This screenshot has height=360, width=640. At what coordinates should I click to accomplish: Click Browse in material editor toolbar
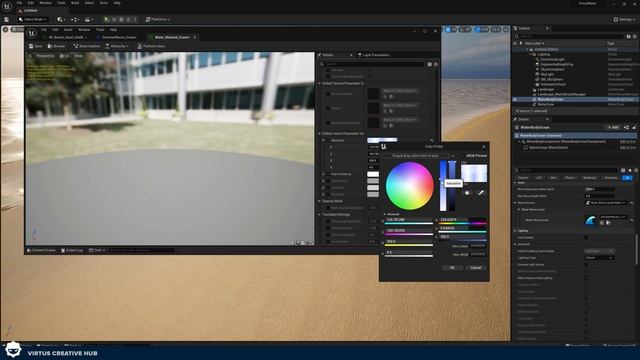click(57, 46)
